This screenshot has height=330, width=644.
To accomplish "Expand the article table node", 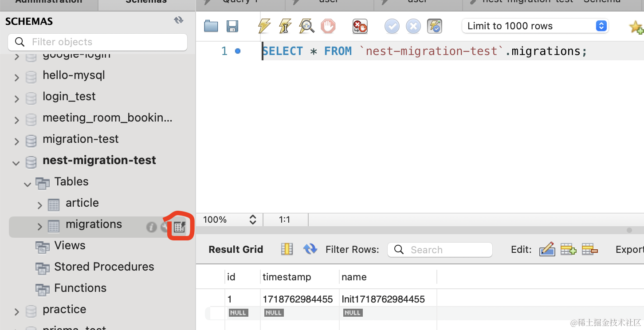I will 40,205.
